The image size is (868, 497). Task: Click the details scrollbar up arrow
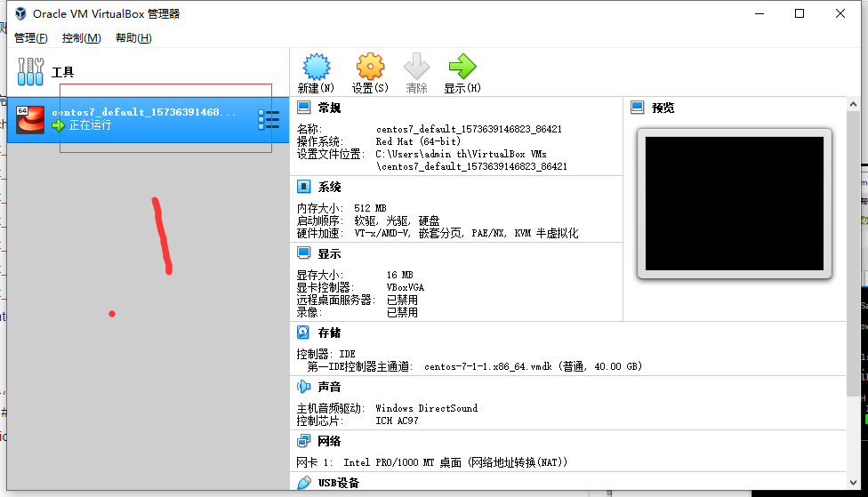pos(853,104)
